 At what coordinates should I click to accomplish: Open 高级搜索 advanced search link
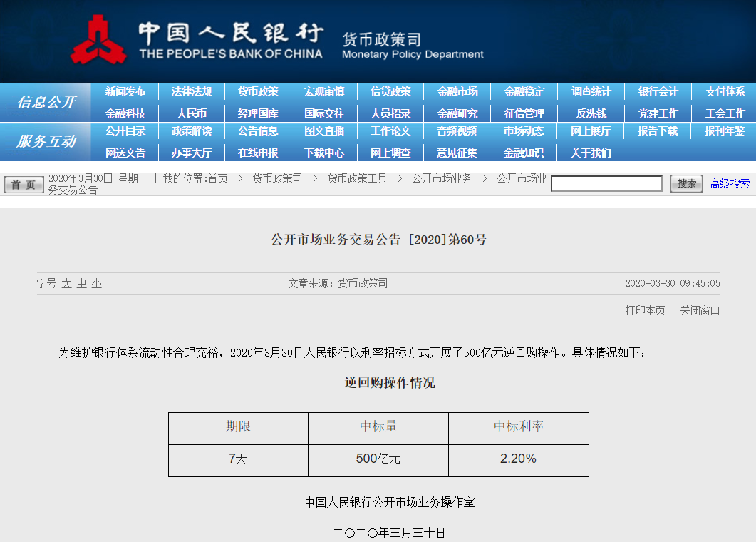(730, 184)
